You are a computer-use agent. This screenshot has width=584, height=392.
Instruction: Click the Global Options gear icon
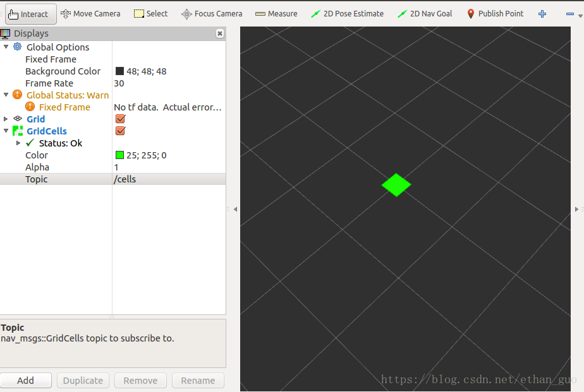click(x=18, y=47)
